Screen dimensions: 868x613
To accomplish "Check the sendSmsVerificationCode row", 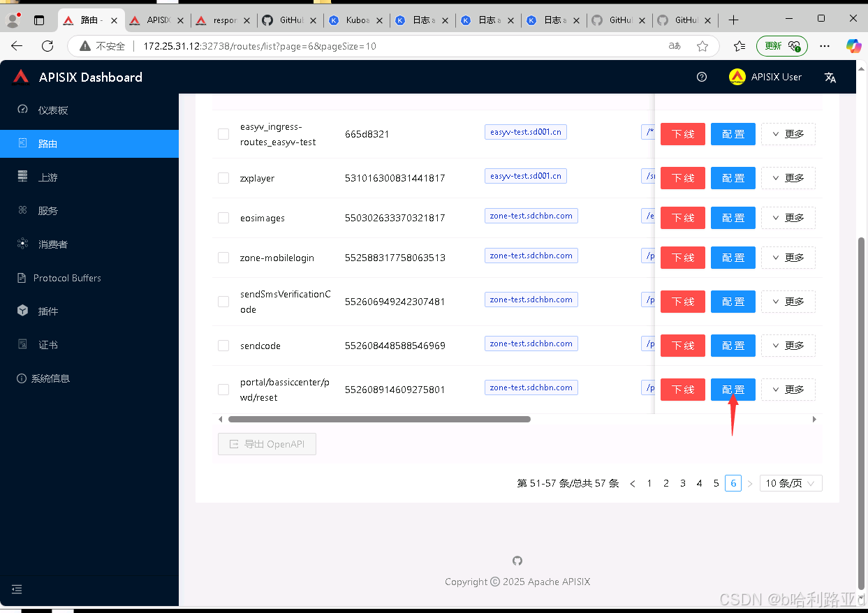I will coord(223,302).
